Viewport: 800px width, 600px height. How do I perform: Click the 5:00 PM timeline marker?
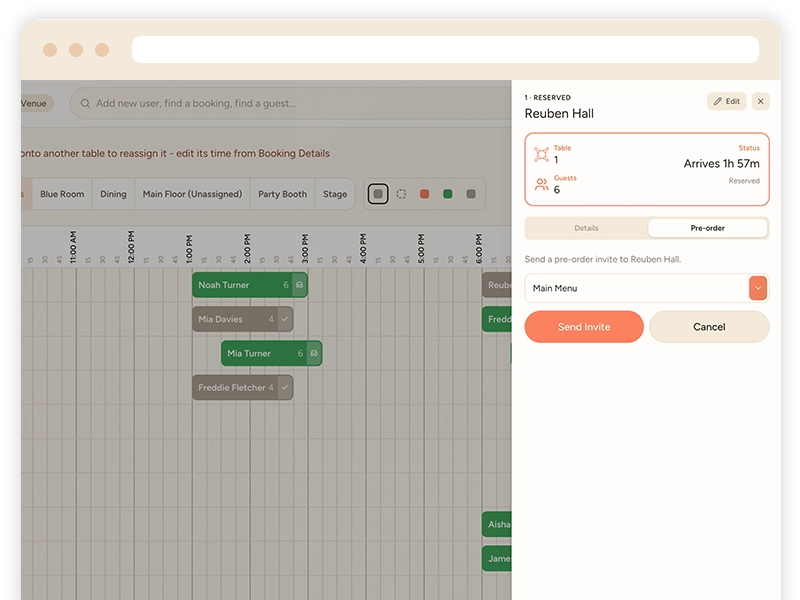[421, 248]
